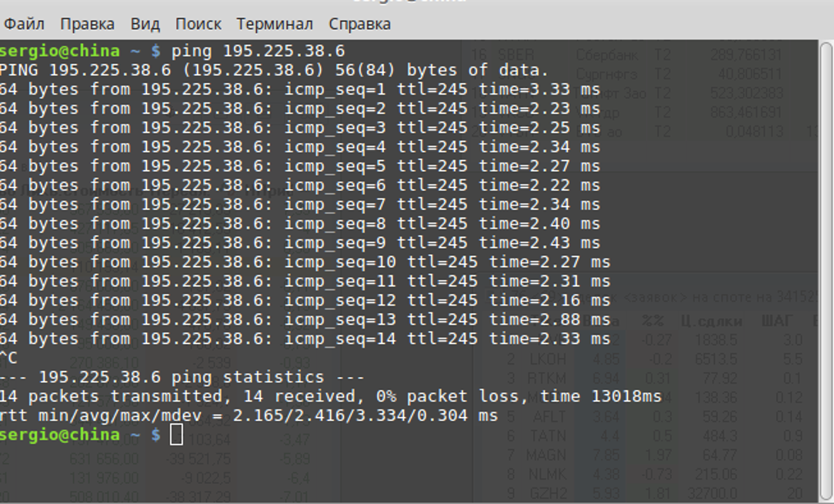
Task: Open the Справка menu
Action: [x=359, y=24]
